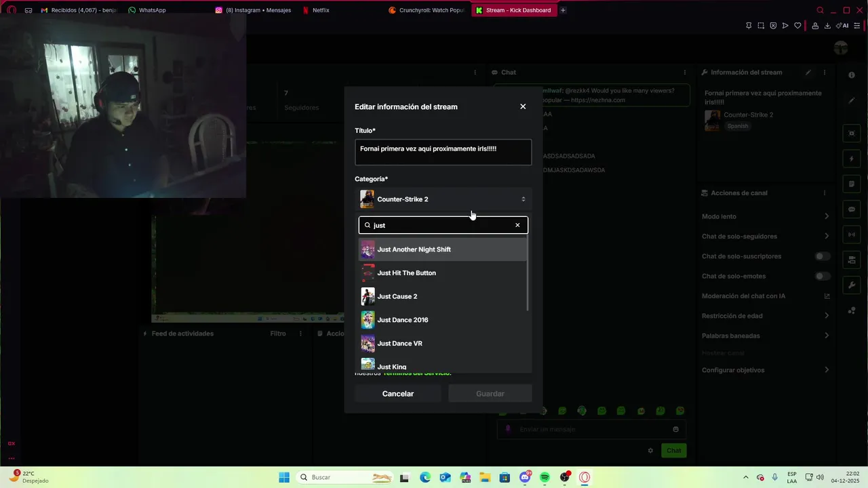This screenshot has height=488, width=868.
Task: Open the Filtro option in Feed de actividades
Action: pos(278,333)
